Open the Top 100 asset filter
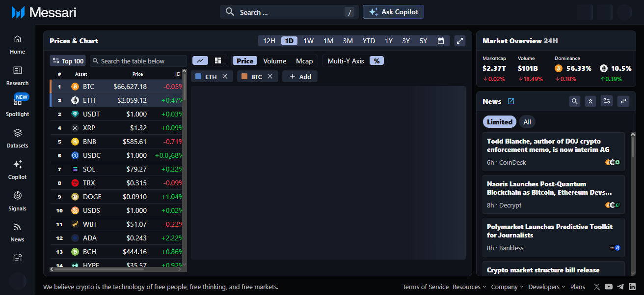This screenshot has height=295, width=644. 68,61
